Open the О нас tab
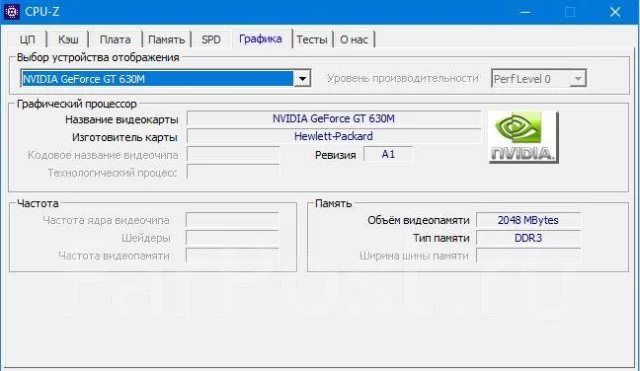This screenshot has width=640, height=371. click(354, 40)
